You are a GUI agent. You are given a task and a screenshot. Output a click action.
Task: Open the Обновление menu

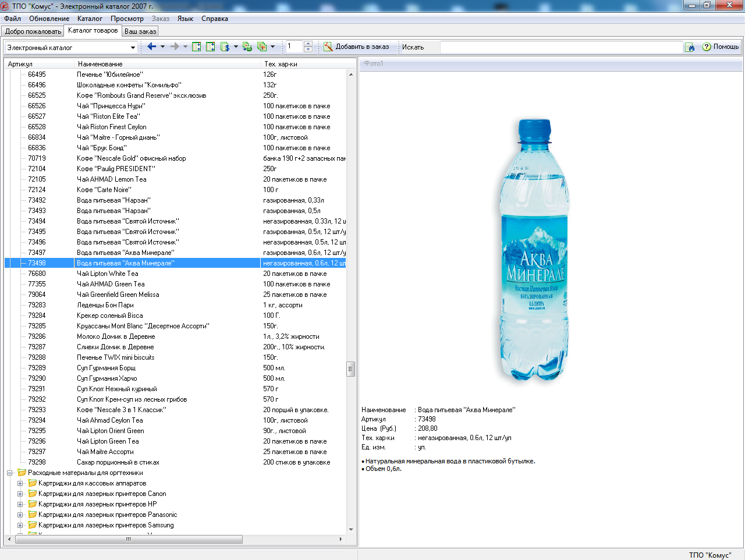pyautogui.click(x=49, y=19)
